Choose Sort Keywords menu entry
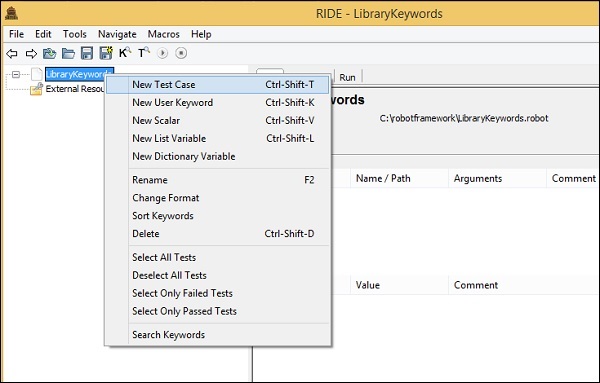 pos(217,216)
